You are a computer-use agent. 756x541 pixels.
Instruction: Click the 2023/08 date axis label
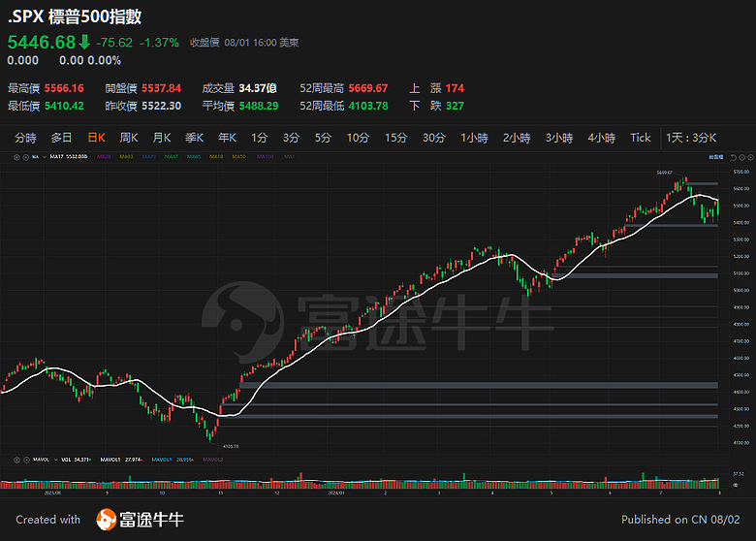pyautogui.click(x=52, y=493)
